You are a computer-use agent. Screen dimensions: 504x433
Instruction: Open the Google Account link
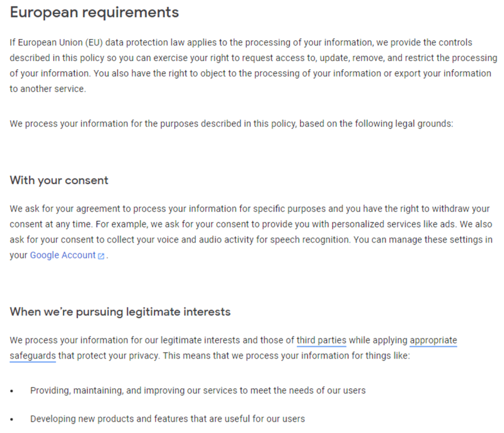pyautogui.click(x=62, y=255)
